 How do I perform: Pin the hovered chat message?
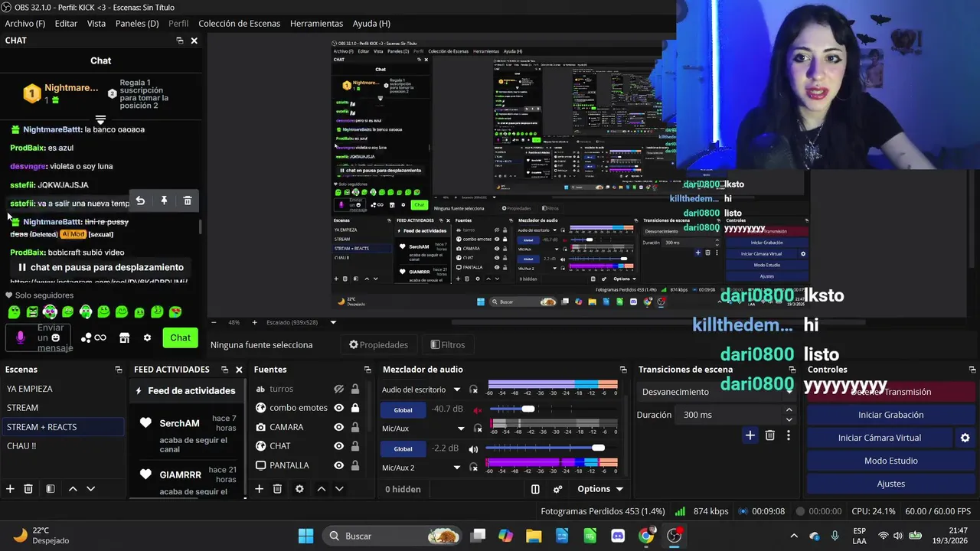tap(164, 201)
